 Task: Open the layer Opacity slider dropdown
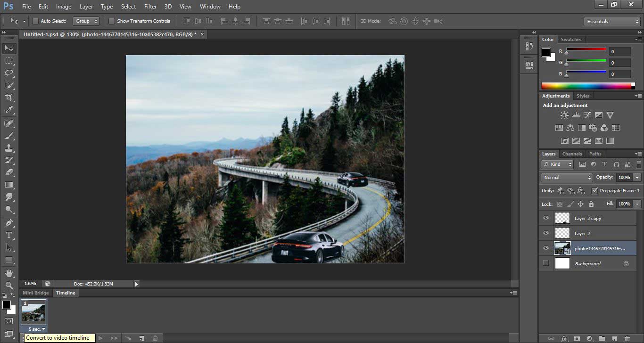[x=637, y=178]
